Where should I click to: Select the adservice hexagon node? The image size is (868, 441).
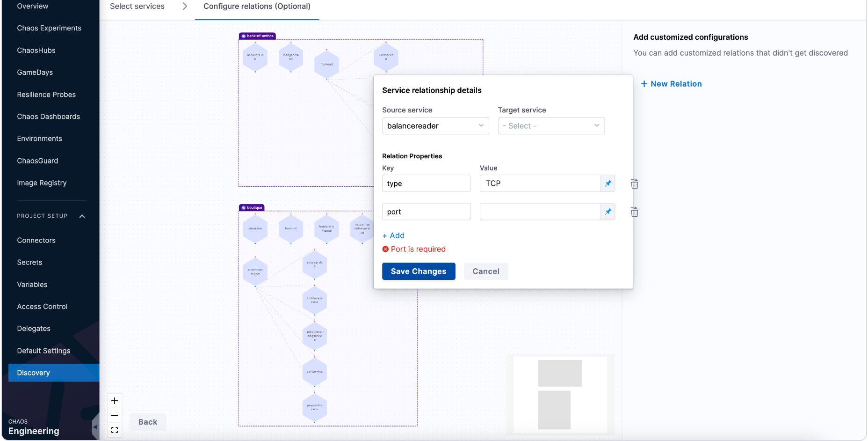255,228
